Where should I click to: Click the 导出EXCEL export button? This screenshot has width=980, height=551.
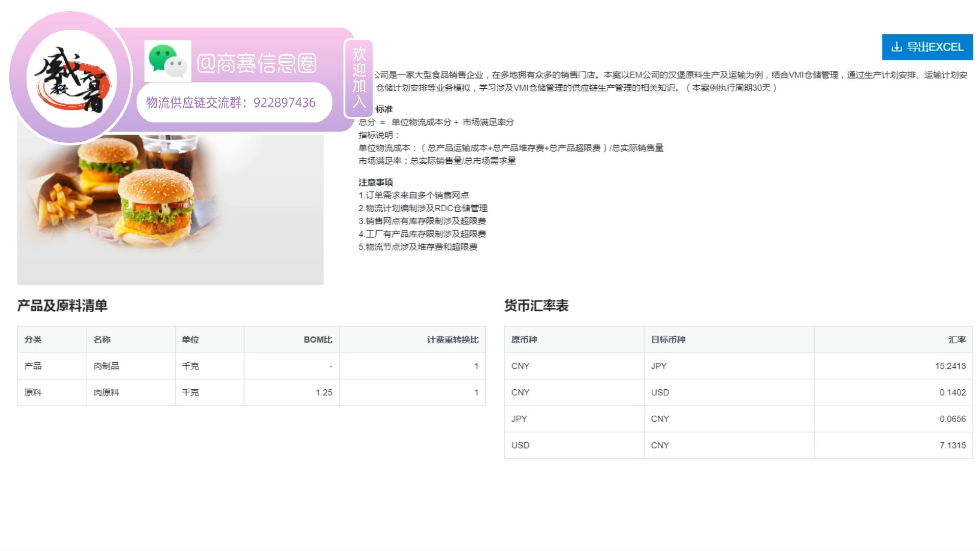pyautogui.click(x=926, y=46)
